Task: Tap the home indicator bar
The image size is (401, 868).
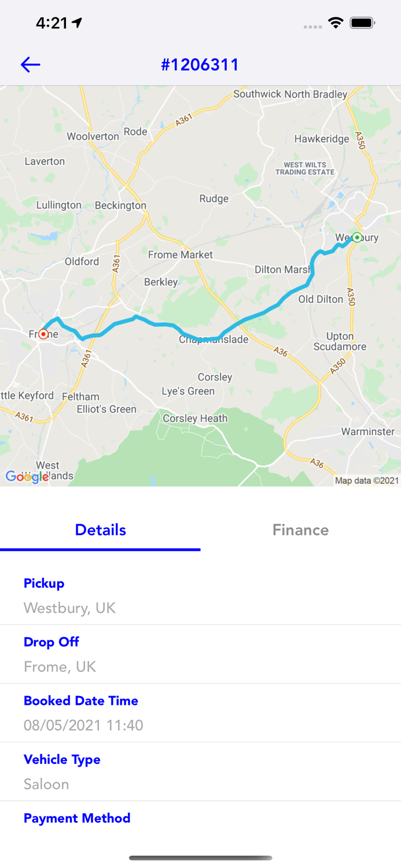Action: tap(200, 858)
